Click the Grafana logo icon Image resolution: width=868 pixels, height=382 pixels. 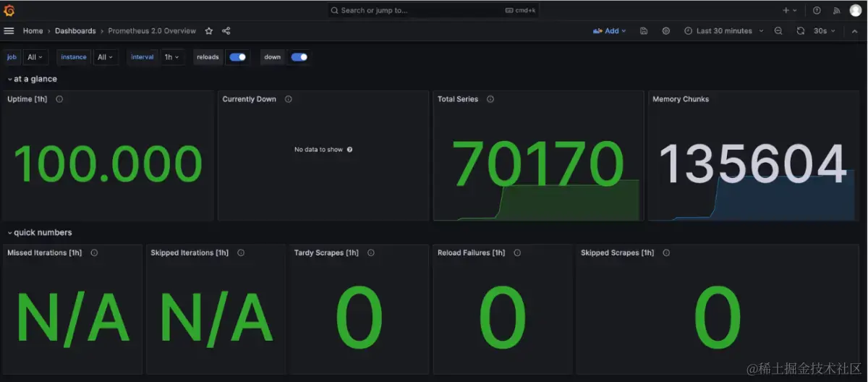point(9,10)
